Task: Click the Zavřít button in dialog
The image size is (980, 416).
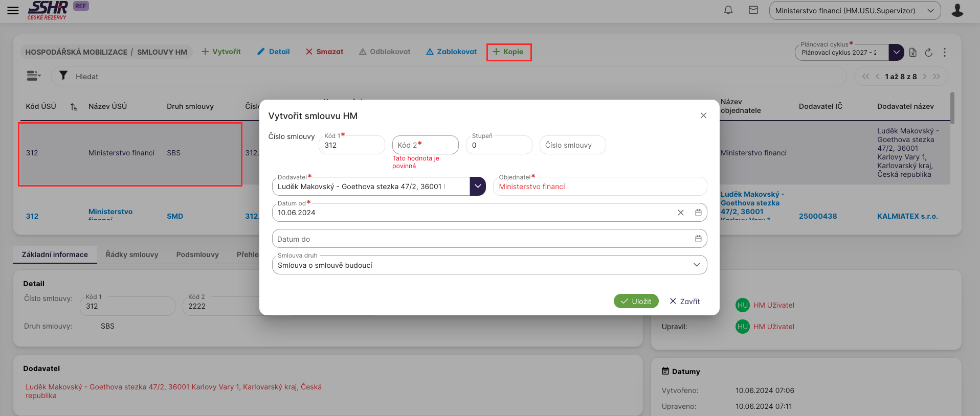Action: (684, 302)
